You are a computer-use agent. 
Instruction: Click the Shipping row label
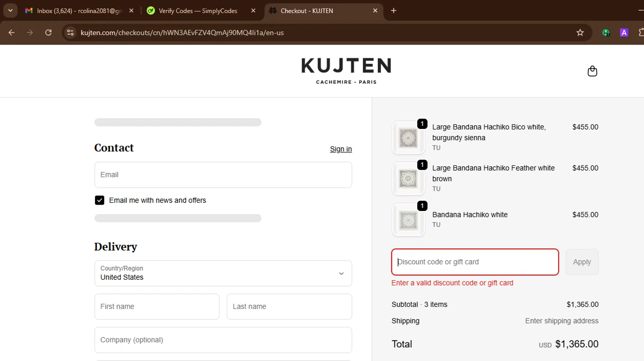click(x=406, y=321)
